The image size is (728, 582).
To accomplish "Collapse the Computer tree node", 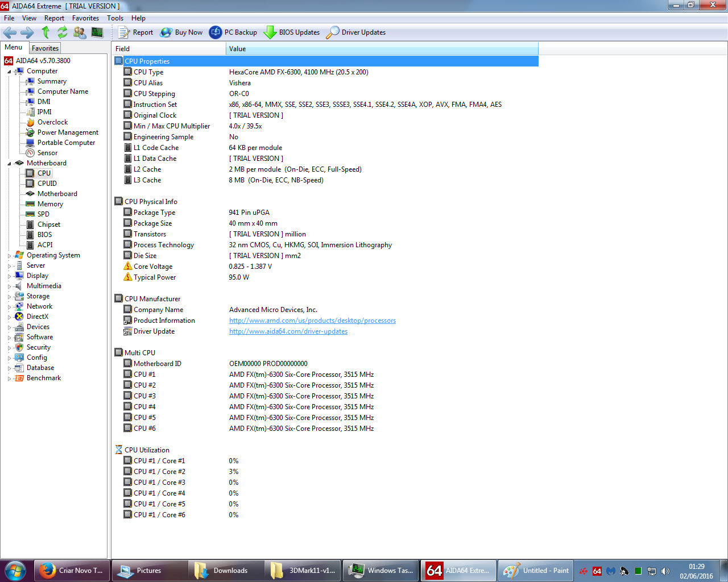I will (9, 72).
